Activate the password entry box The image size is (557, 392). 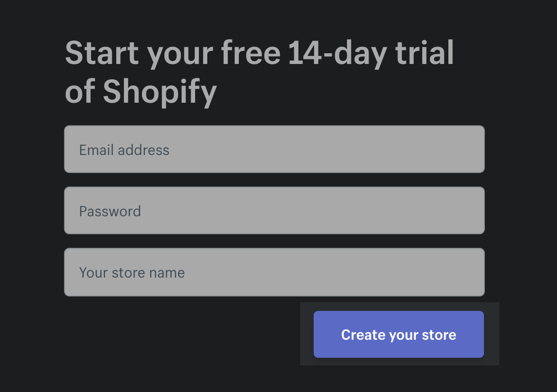(x=274, y=210)
